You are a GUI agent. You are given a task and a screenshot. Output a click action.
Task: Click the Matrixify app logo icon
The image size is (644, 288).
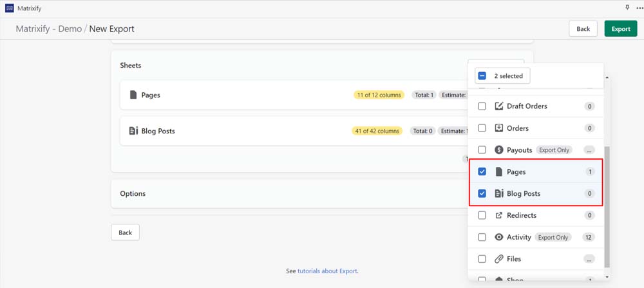point(10,8)
